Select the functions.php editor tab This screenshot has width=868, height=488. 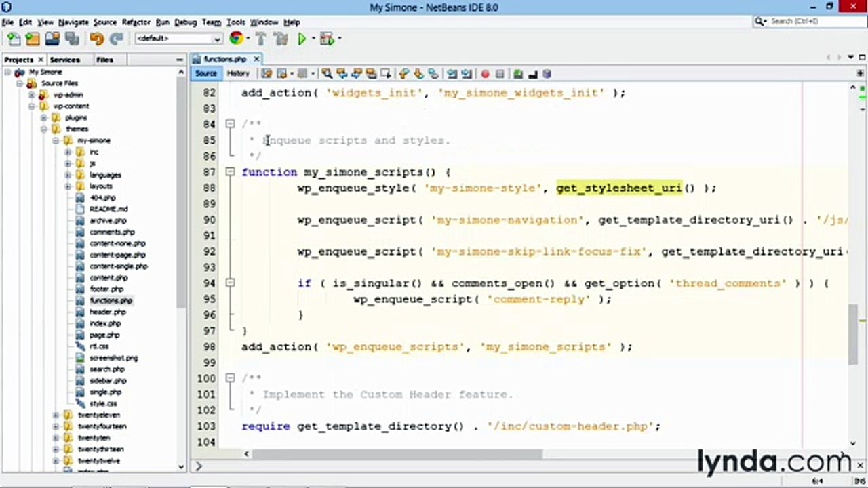(x=224, y=59)
